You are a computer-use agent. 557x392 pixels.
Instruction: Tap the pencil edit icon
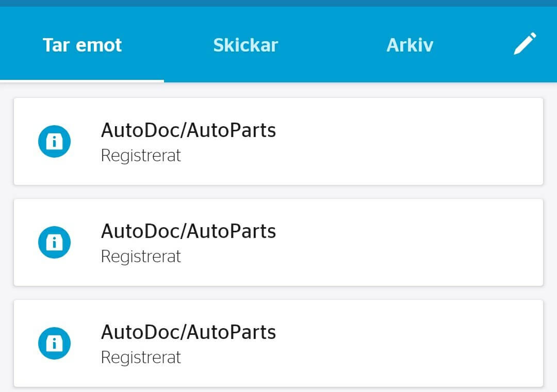coord(525,43)
